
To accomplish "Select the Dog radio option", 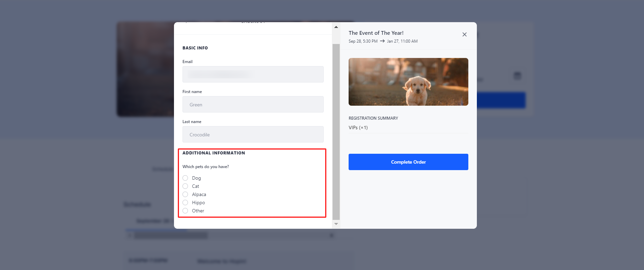I will (x=185, y=178).
